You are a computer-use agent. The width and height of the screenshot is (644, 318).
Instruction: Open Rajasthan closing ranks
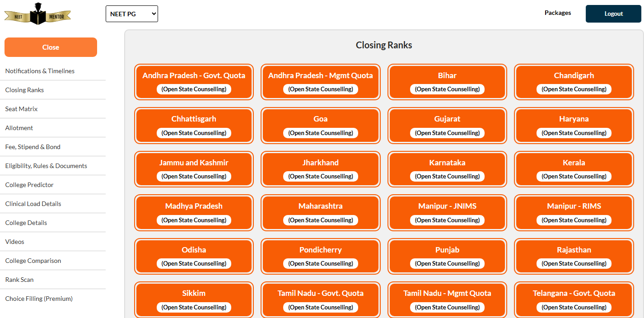(x=574, y=256)
